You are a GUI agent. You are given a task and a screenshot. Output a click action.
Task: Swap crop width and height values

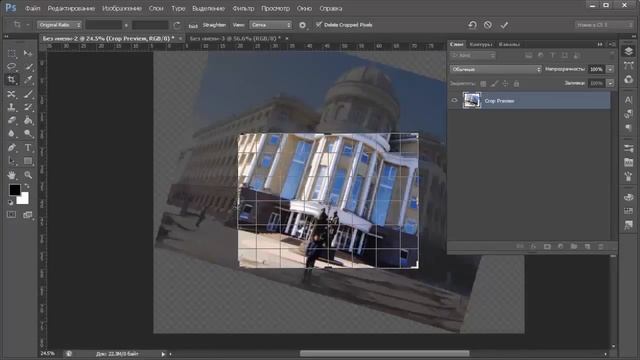[x=176, y=25]
